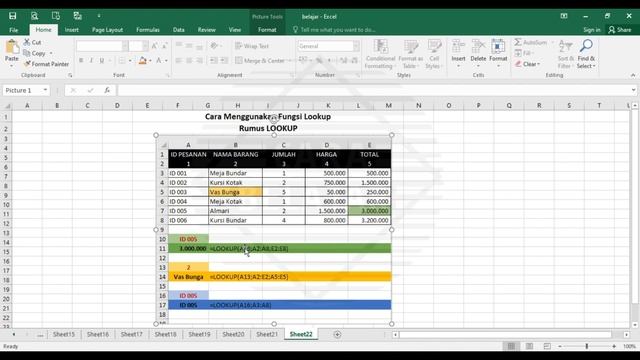The width and height of the screenshot is (640, 360).
Task: Select the Sheet18 tab
Action: [165, 334]
